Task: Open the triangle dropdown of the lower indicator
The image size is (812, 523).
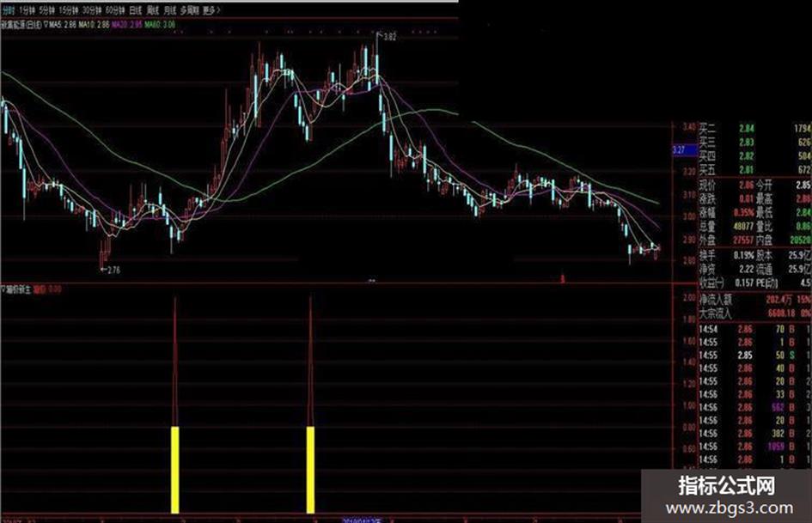Action: pyautogui.click(x=3, y=289)
